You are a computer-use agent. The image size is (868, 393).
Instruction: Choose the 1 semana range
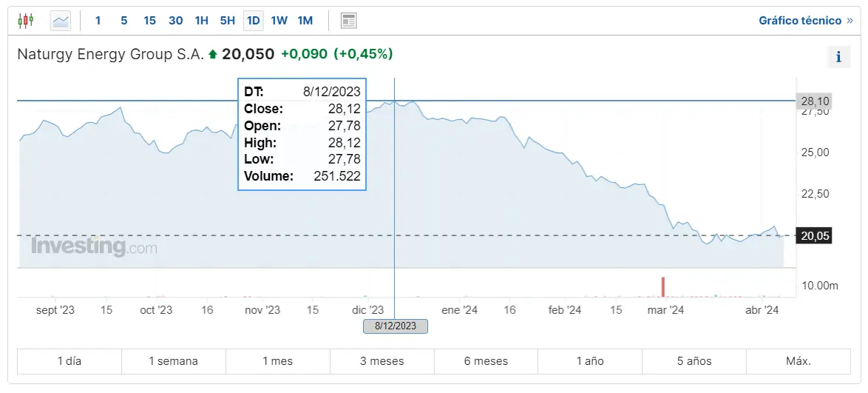[173, 361]
